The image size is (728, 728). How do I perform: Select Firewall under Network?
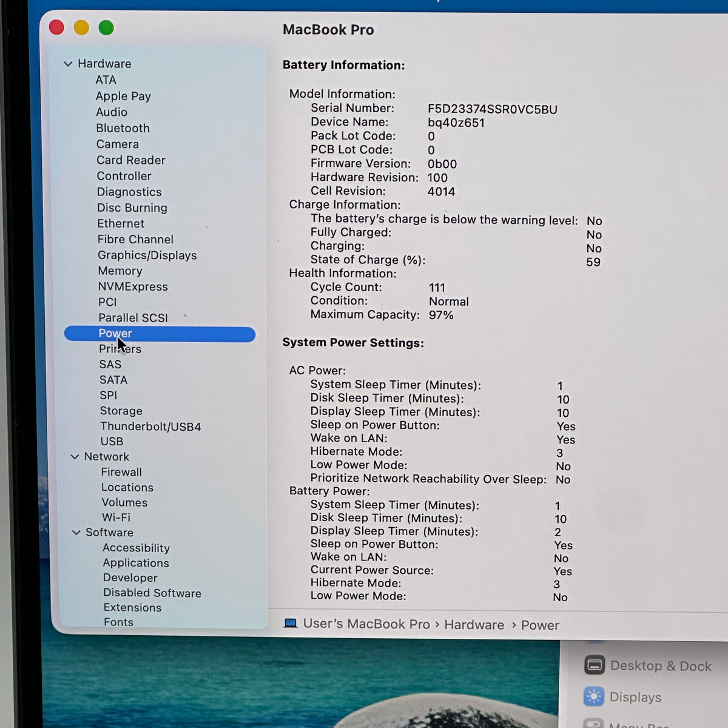click(121, 472)
